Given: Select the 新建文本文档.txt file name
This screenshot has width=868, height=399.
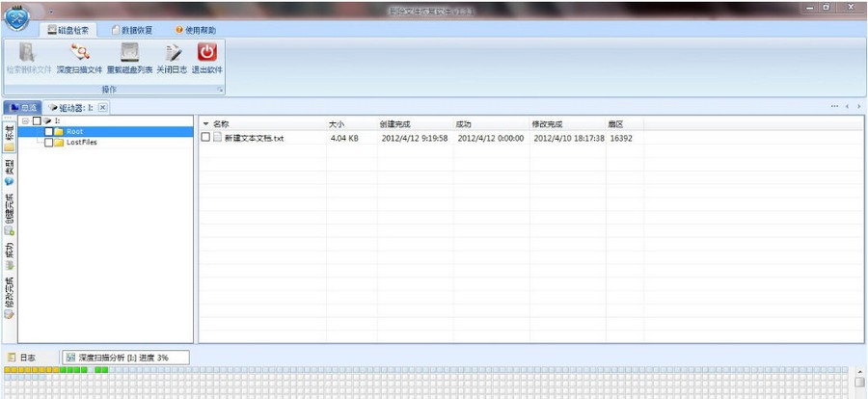Looking at the screenshot, I should point(254,139).
